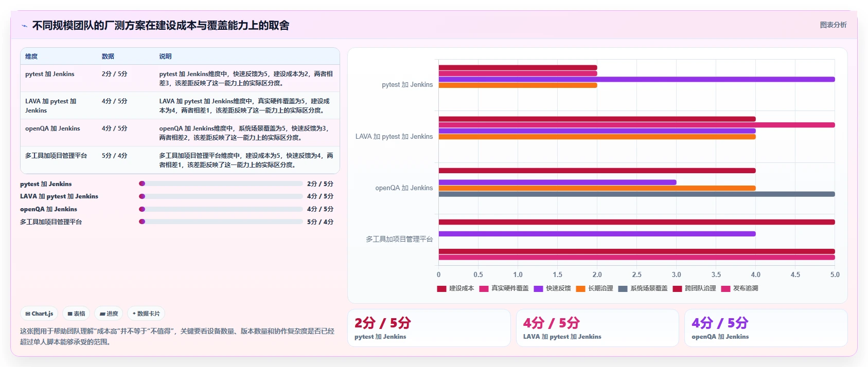Toggle the 系统场景覆盖 legend item
The height and width of the screenshot is (367, 868).
pyautogui.click(x=643, y=288)
